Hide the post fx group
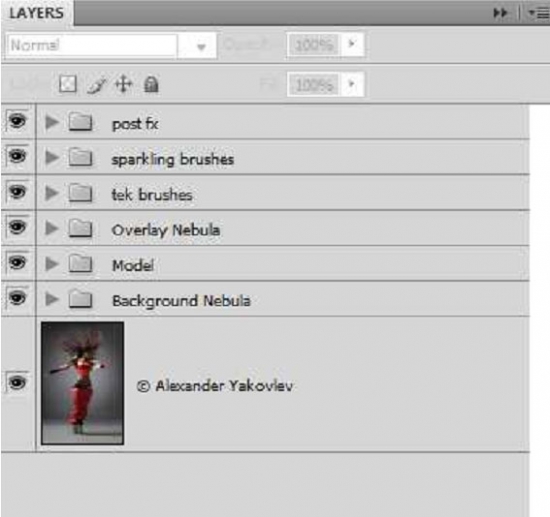The width and height of the screenshot is (550, 517). (17, 121)
